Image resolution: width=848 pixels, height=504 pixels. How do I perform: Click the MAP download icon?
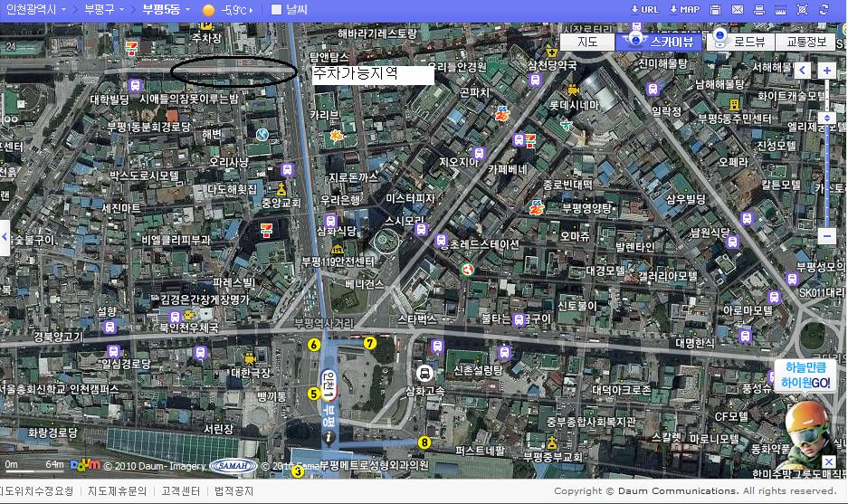[x=684, y=9]
